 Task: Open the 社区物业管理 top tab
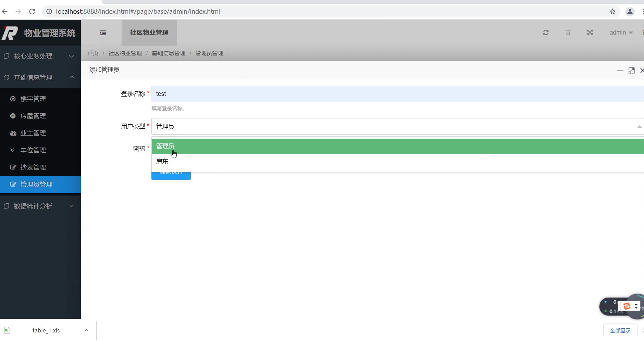(x=149, y=33)
